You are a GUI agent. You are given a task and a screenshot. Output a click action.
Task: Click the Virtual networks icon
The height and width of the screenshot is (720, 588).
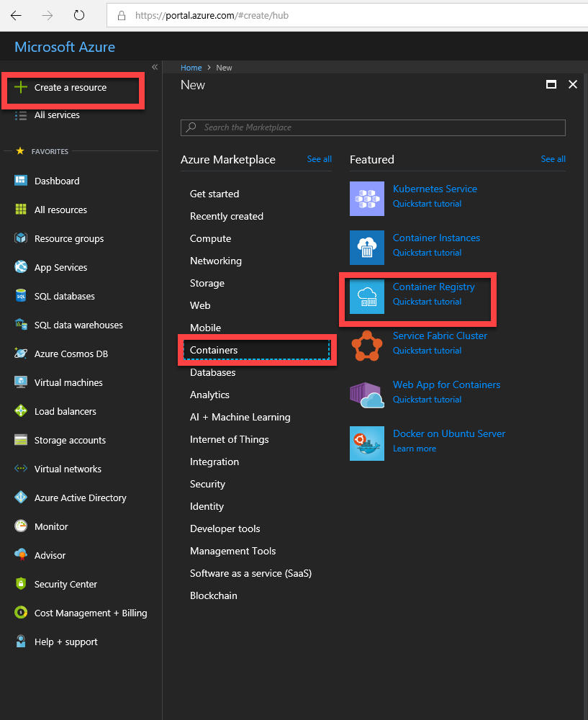[x=21, y=469]
